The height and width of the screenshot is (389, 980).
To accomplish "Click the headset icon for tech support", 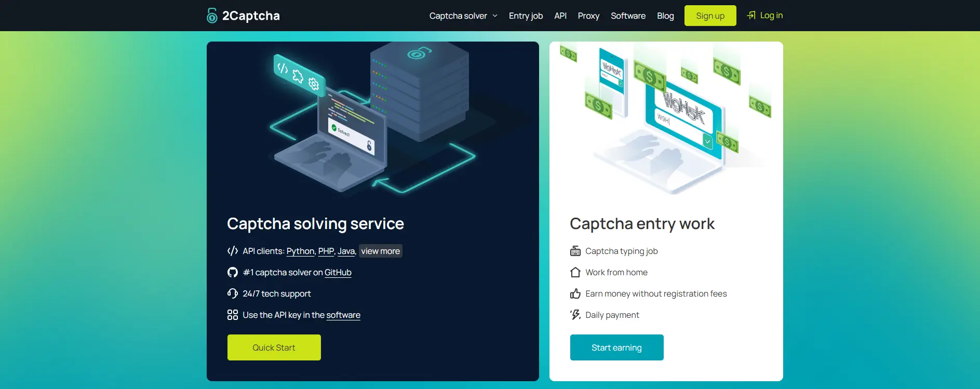I will (233, 294).
